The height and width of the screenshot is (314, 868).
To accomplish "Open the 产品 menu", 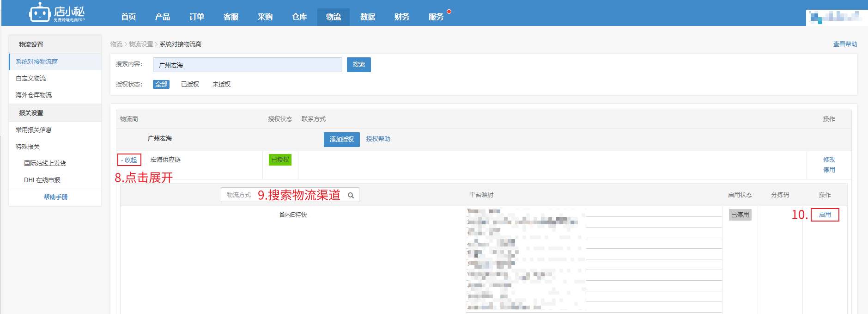I will click(163, 17).
